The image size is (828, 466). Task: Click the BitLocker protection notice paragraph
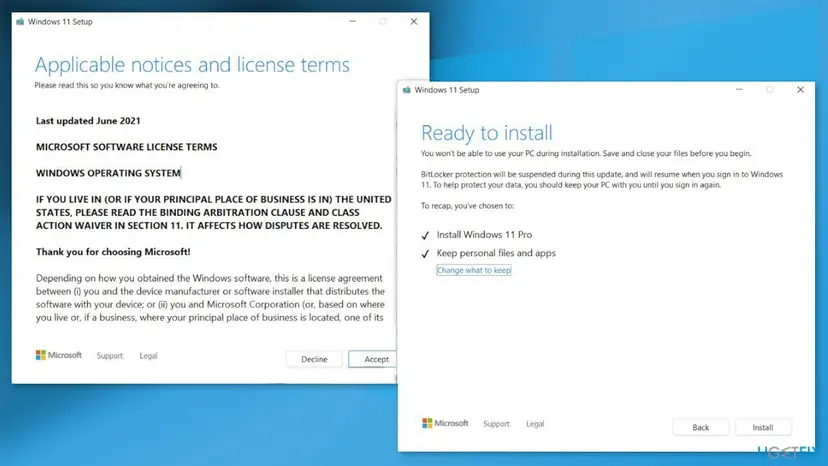[602, 180]
